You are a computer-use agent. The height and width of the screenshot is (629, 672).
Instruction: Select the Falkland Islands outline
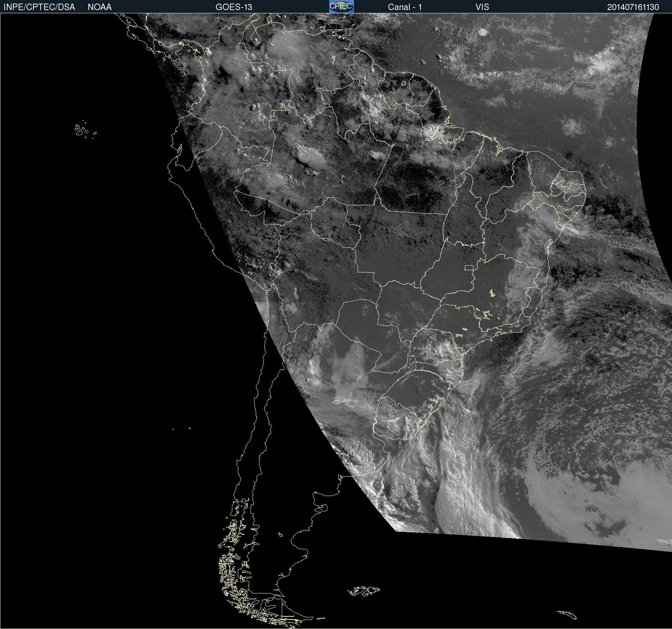click(x=364, y=591)
